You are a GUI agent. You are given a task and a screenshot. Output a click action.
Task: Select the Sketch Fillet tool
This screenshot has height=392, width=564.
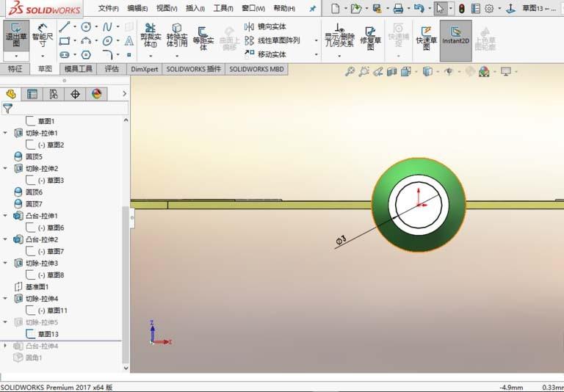pos(107,54)
